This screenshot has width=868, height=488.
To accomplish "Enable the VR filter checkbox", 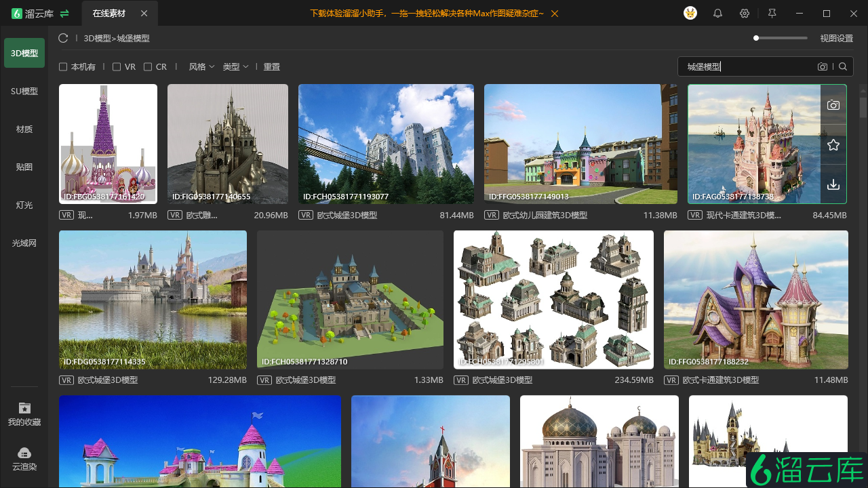I will (117, 66).
